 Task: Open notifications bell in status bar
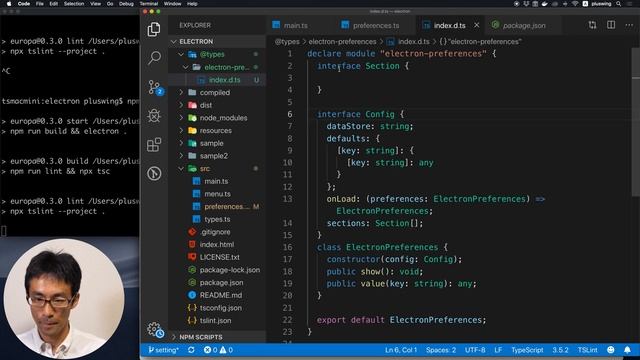point(627,350)
